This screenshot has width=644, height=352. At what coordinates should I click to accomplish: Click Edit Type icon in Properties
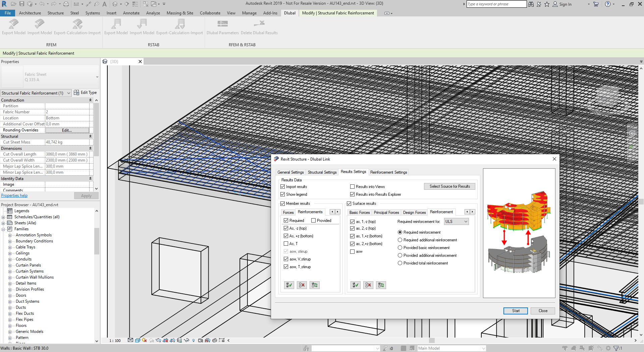coord(76,93)
